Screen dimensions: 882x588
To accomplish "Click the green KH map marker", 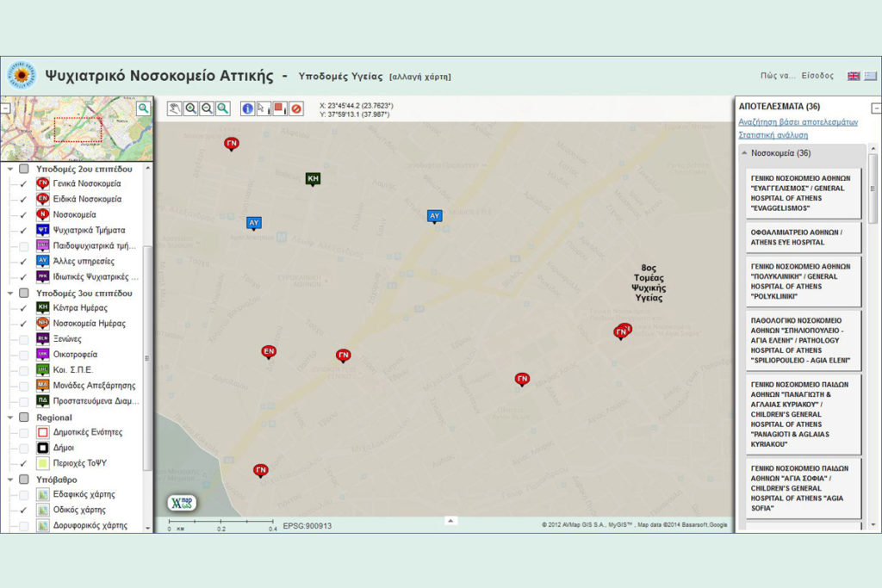I will coord(313,179).
